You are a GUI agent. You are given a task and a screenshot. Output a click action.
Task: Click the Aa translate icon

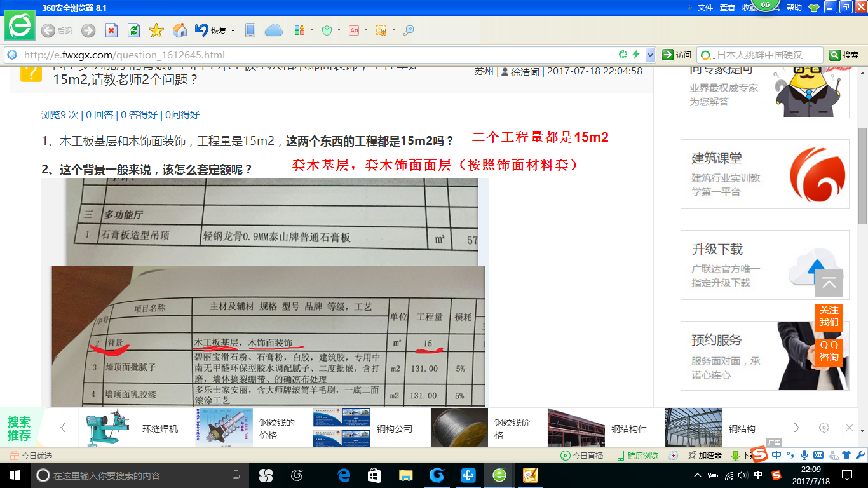click(x=354, y=30)
